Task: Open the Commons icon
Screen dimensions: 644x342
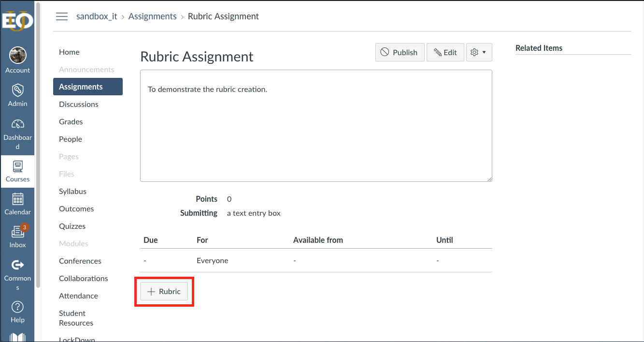Action: click(17, 265)
